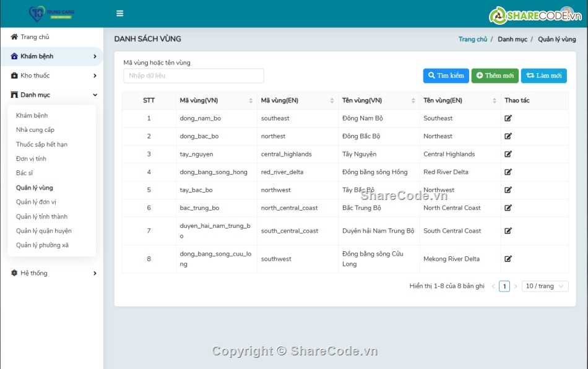Toggle the hamburger sidebar menu icon

119,14
